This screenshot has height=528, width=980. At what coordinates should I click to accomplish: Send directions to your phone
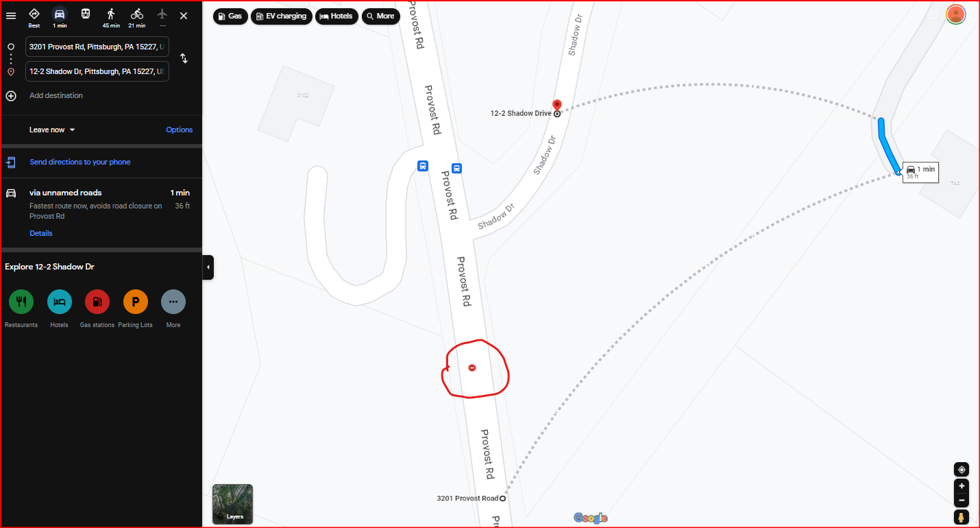(80, 162)
